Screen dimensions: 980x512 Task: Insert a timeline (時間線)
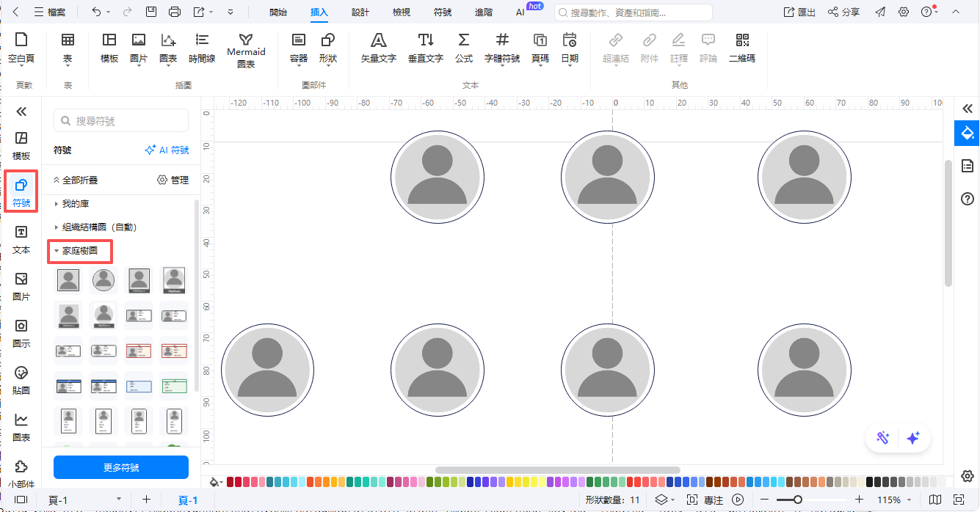(202, 48)
